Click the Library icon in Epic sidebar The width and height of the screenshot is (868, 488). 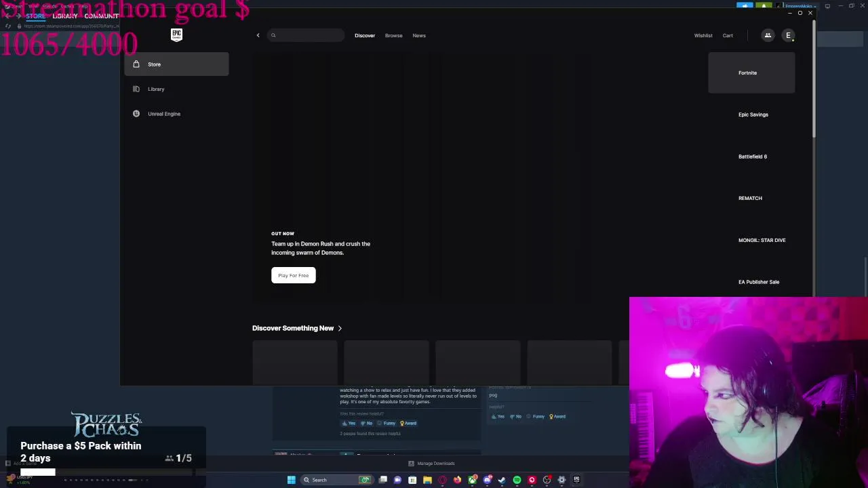[x=136, y=89]
